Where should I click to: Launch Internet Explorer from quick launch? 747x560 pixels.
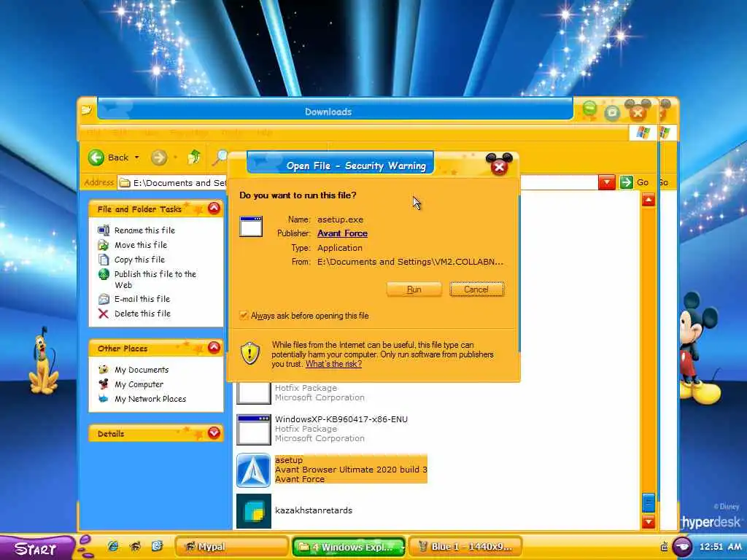pyautogui.click(x=113, y=546)
